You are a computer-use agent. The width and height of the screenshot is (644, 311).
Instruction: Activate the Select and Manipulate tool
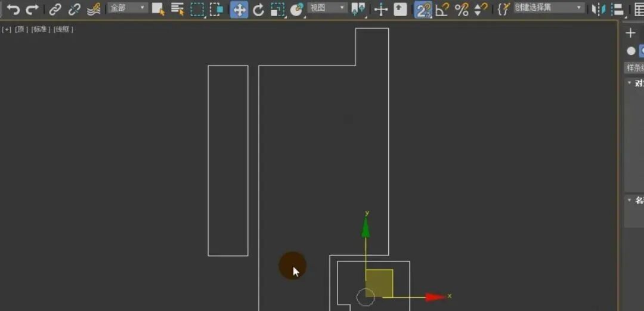click(x=381, y=10)
